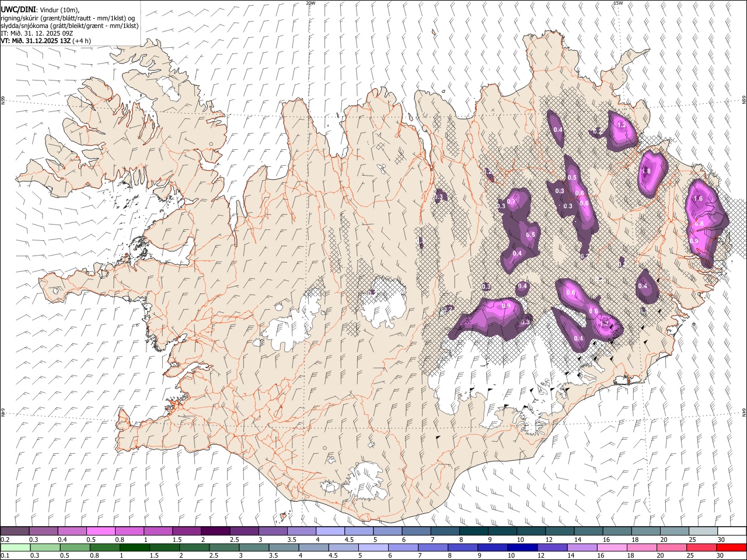The image size is (747, 560).
Task: Select the Vindur (10m) header text
Action: (59, 10)
